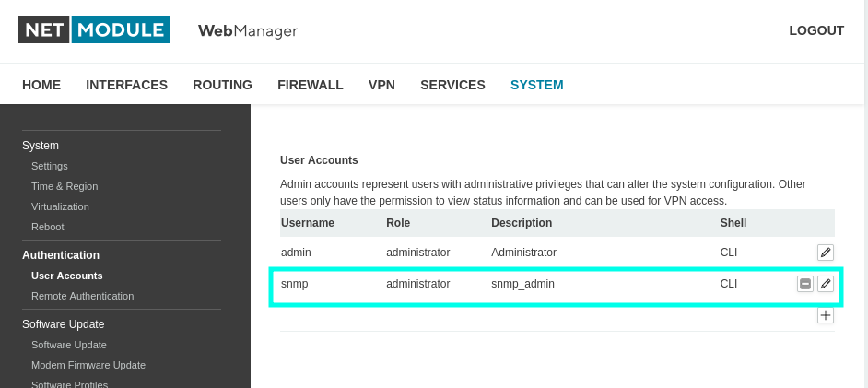Screen dimensions: 868x388
Task: Select User Accounts in sidebar
Action: tap(67, 276)
